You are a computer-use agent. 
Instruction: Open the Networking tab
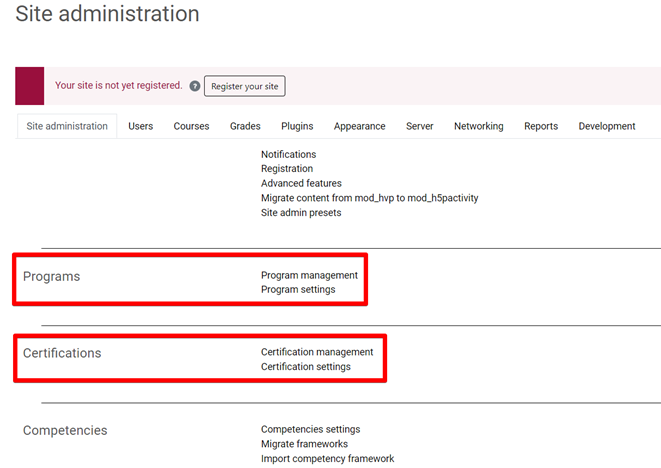tap(478, 126)
